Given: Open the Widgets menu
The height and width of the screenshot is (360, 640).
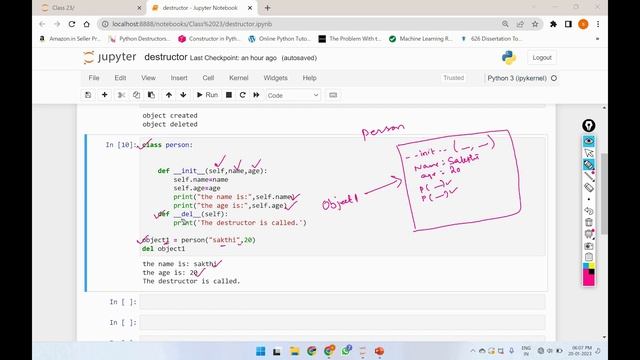Looking at the screenshot, I should pos(276,78).
